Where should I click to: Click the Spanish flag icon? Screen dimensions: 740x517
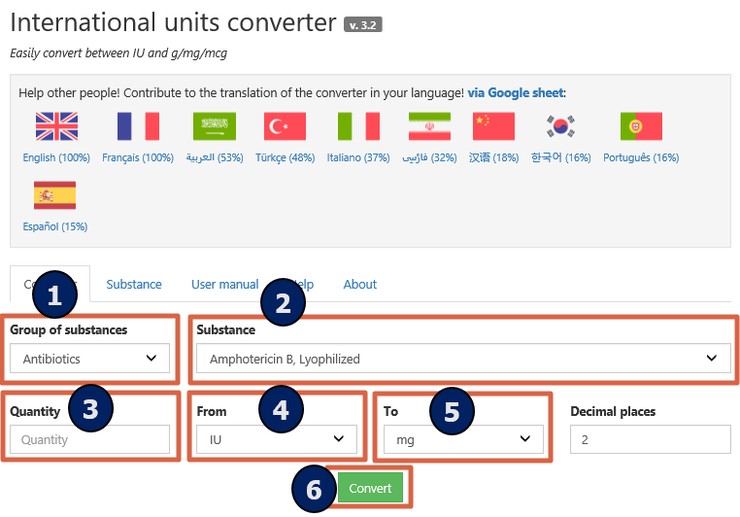pyautogui.click(x=55, y=195)
